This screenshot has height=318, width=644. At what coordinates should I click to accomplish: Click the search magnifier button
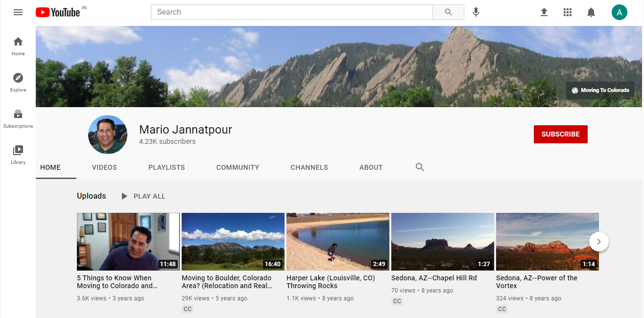[x=448, y=12]
